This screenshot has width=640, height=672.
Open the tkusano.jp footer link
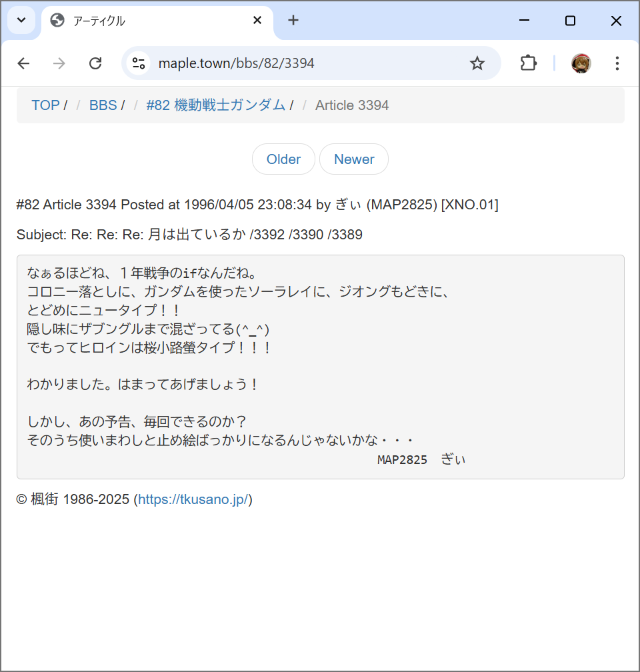(x=193, y=499)
